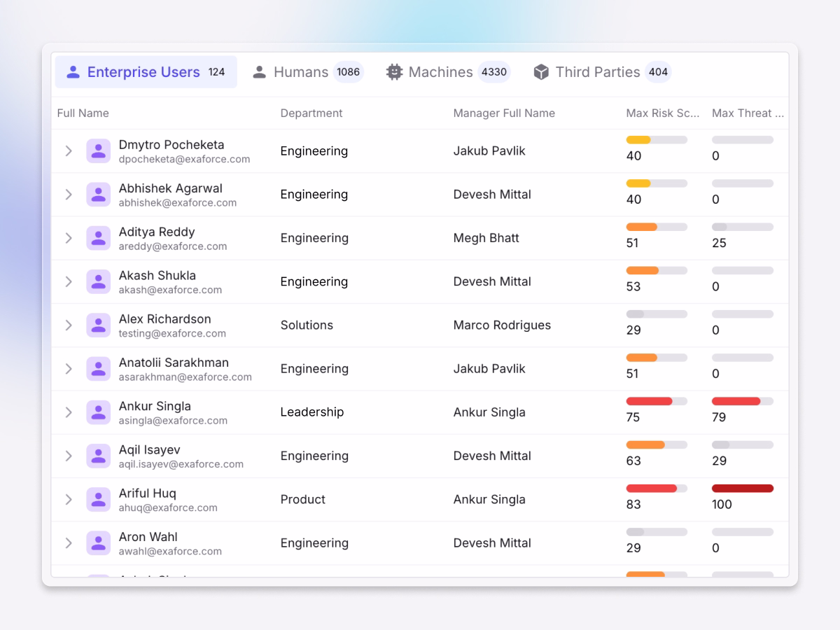This screenshot has width=840, height=630.
Task: Expand Dmytro Pocheketa's row
Action: tap(68, 150)
